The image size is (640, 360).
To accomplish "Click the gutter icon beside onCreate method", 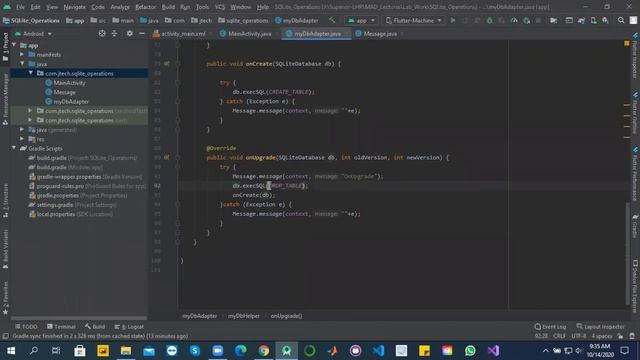I will 167,64.
